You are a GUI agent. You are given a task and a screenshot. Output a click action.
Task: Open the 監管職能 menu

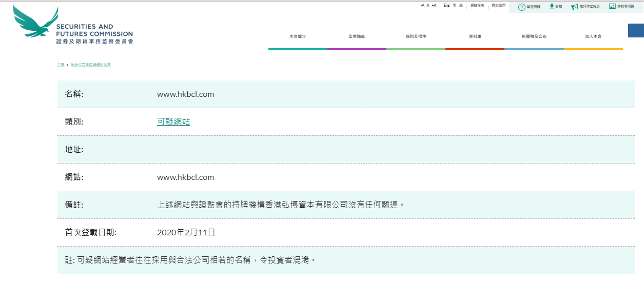tap(357, 36)
